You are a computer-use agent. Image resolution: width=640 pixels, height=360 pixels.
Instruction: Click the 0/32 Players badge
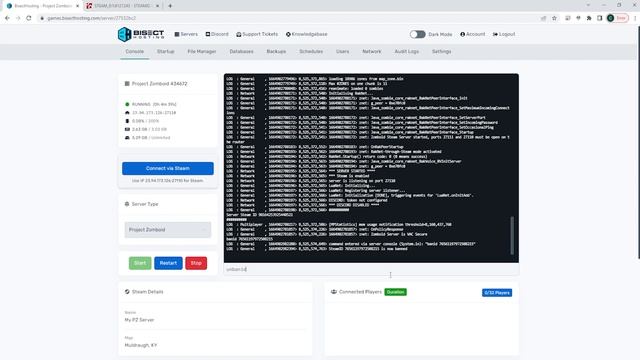pyautogui.click(x=497, y=293)
